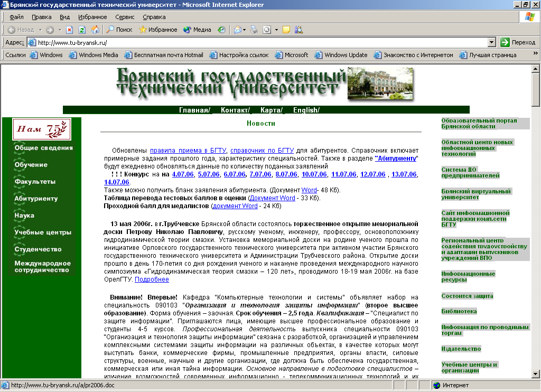Open the Microsoft link in Links bar

(x=292, y=55)
